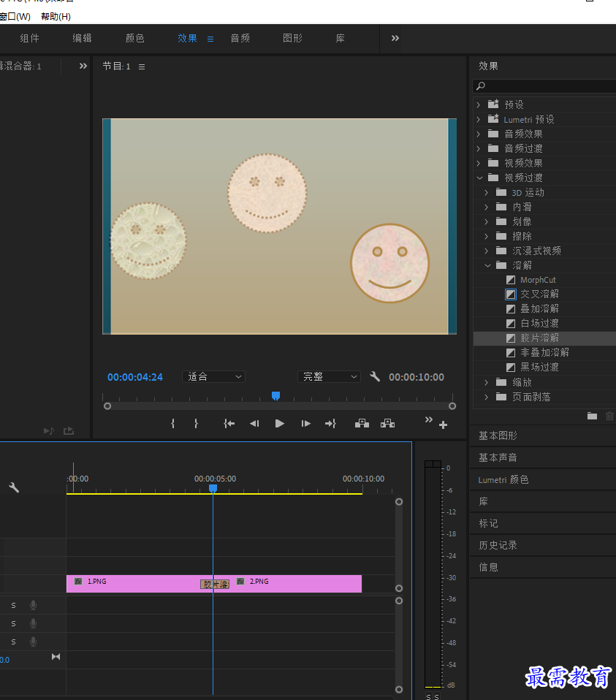Go to In point button
This screenshot has width=616, height=700.
click(229, 424)
